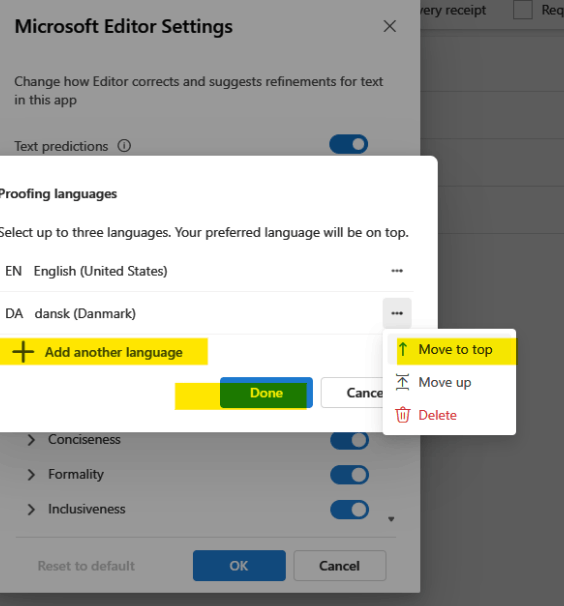Click the Formality label
Viewport: 564px width, 606px height.
tap(76, 474)
